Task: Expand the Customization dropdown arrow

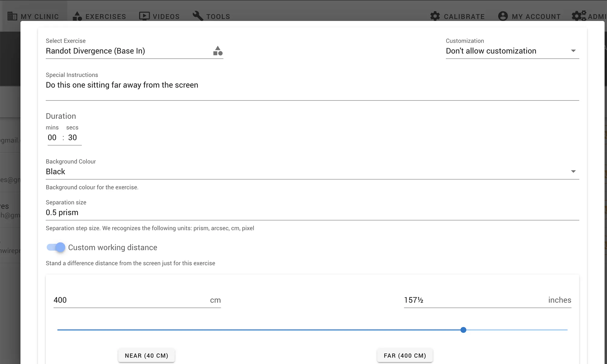Action: pos(573,51)
